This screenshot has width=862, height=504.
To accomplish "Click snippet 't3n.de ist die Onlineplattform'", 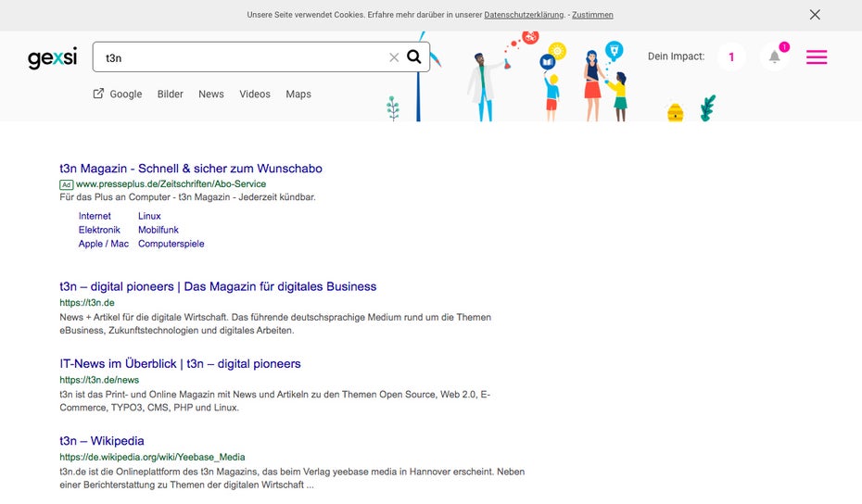I will 292,478.
